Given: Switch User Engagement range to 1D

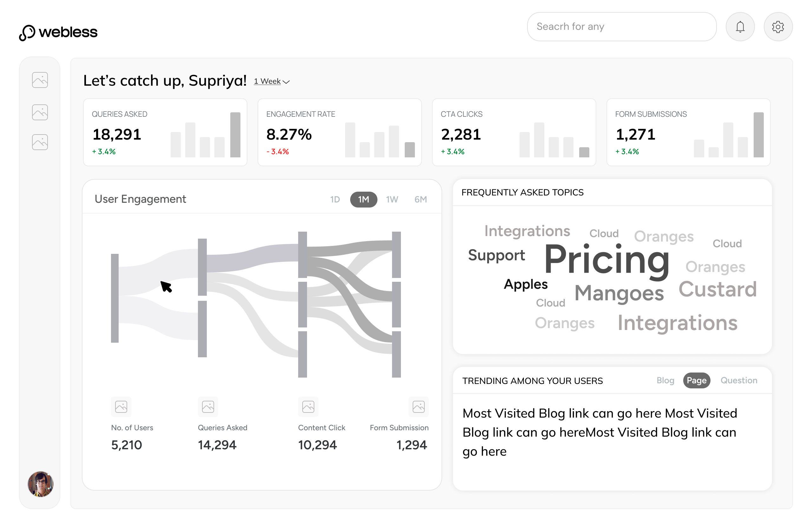Looking at the screenshot, I should tap(335, 199).
